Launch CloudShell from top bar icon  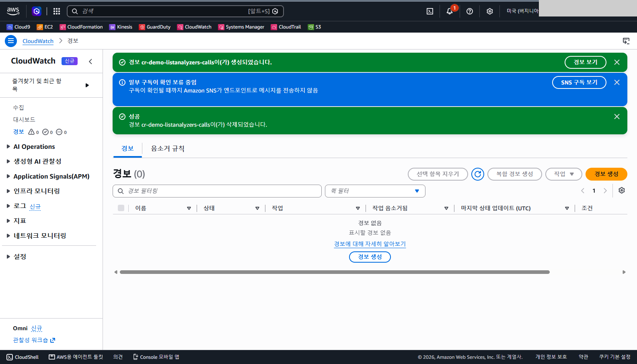point(430,11)
